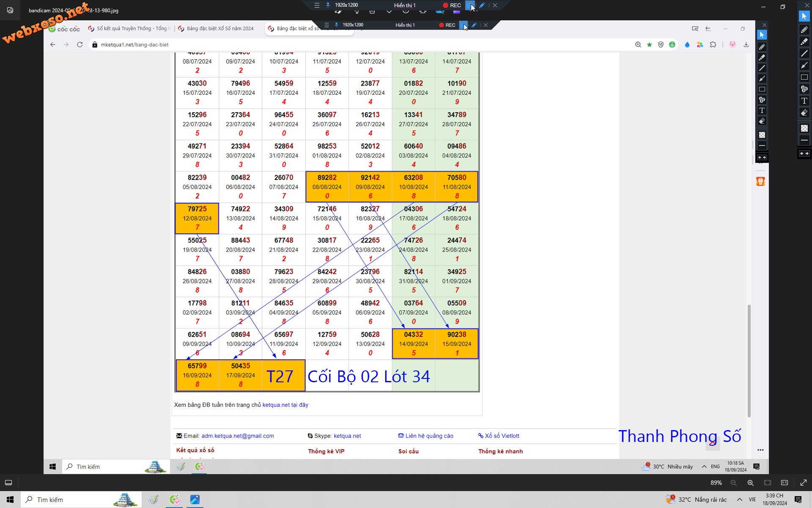Open the Soi cầu footer menu

click(x=409, y=451)
